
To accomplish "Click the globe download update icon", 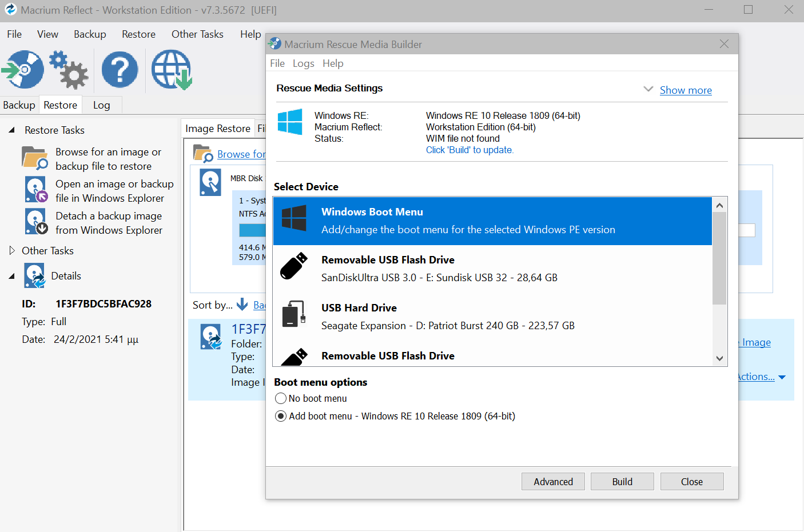I will tap(172, 70).
